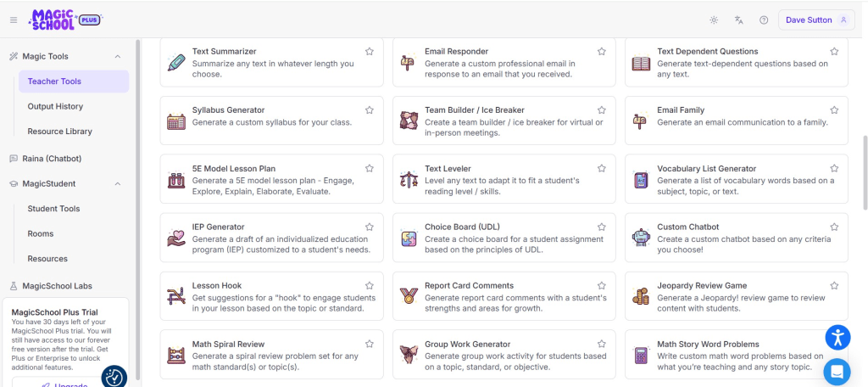868x387 pixels.
Task: Click the Text Leveler scales icon
Action: pyautogui.click(x=409, y=179)
